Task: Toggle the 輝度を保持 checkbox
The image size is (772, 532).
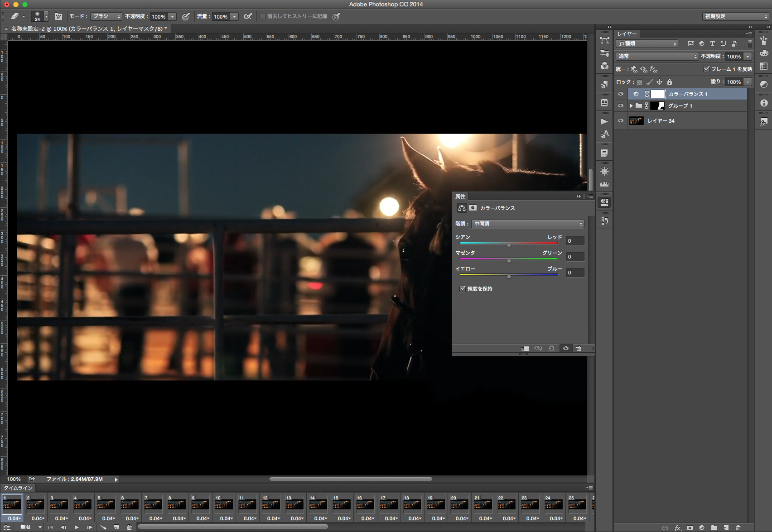Action: [x=463, y=288]
